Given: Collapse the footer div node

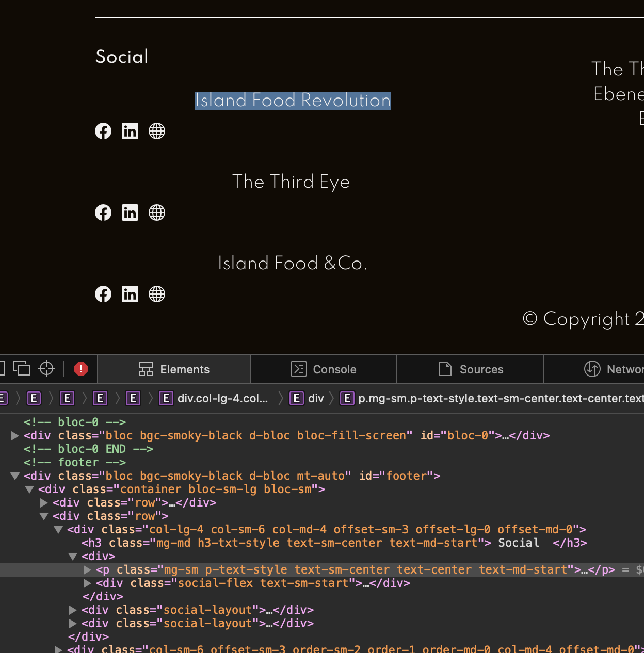Looking at the screenshot, I should pyautogui.click(x=14, y=476).
